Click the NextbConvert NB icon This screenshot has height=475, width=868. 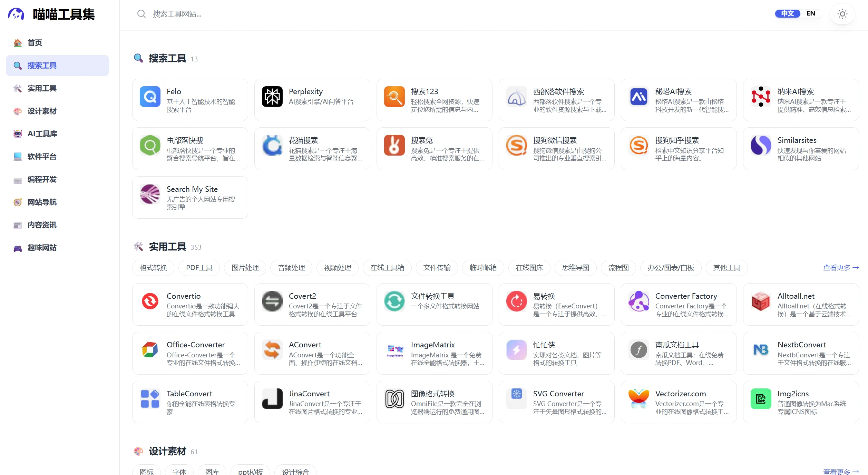761,350
